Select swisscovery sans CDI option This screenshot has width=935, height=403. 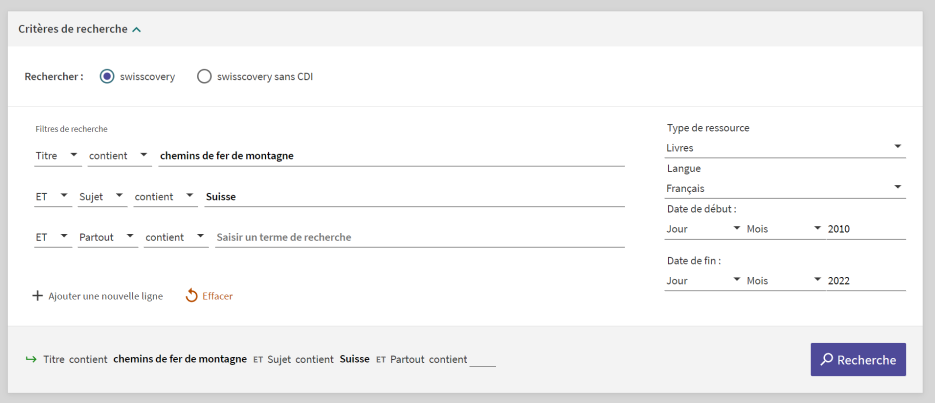coord(204,76)
